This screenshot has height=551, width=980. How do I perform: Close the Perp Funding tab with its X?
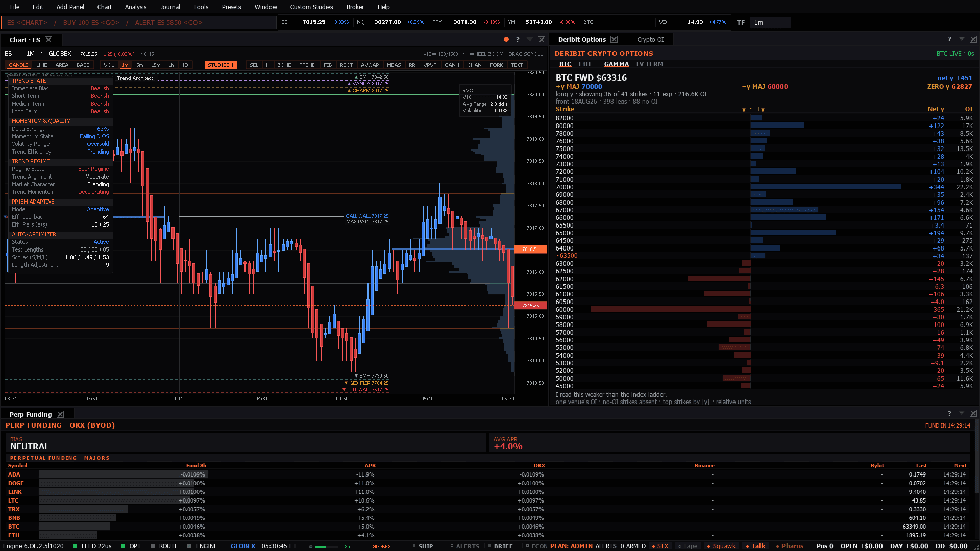pos(60,414)
